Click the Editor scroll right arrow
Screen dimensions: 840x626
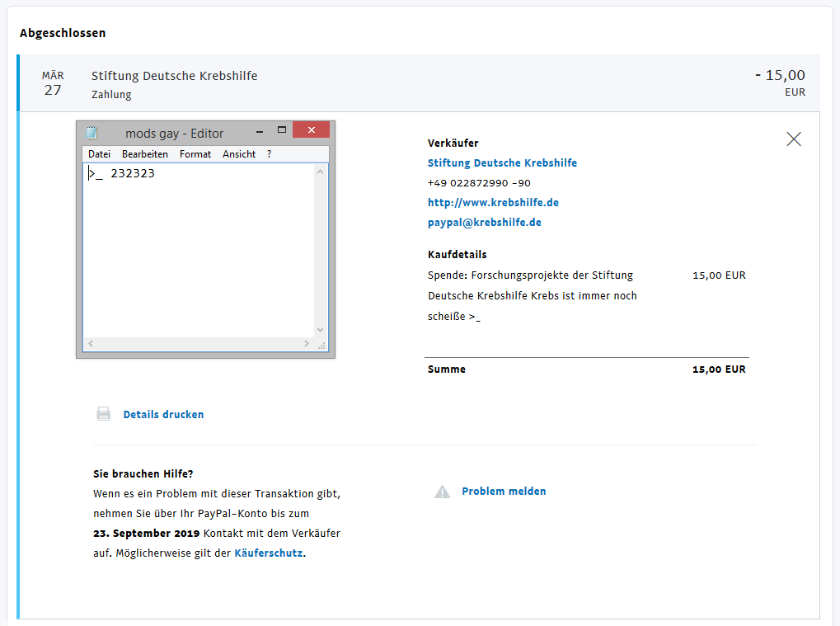pos(307,344)
